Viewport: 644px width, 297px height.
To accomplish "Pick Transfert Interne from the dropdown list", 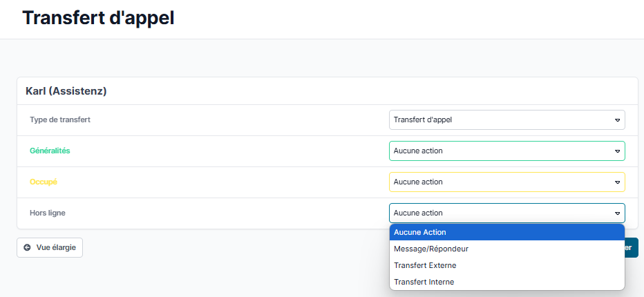I will click(506, 282).
